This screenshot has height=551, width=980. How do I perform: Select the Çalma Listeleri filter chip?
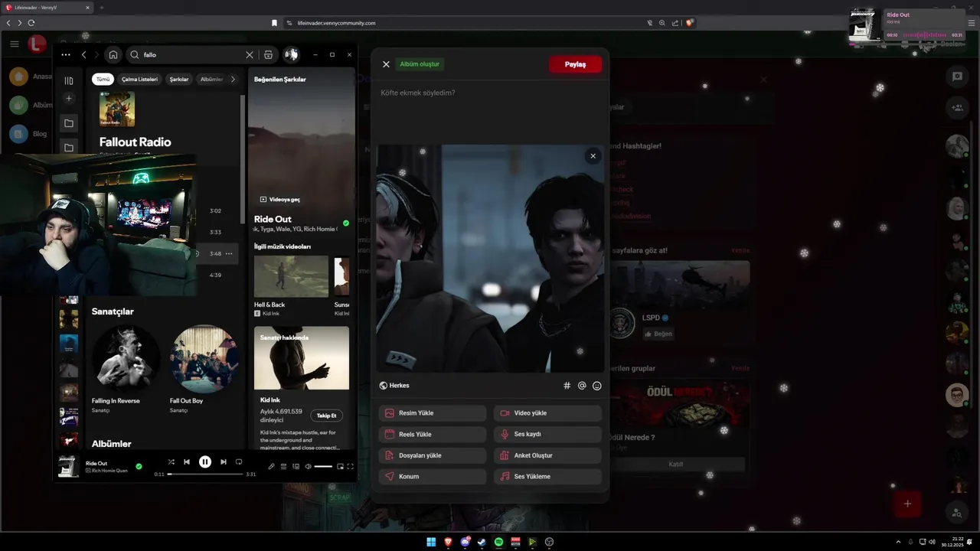(139, 80)
